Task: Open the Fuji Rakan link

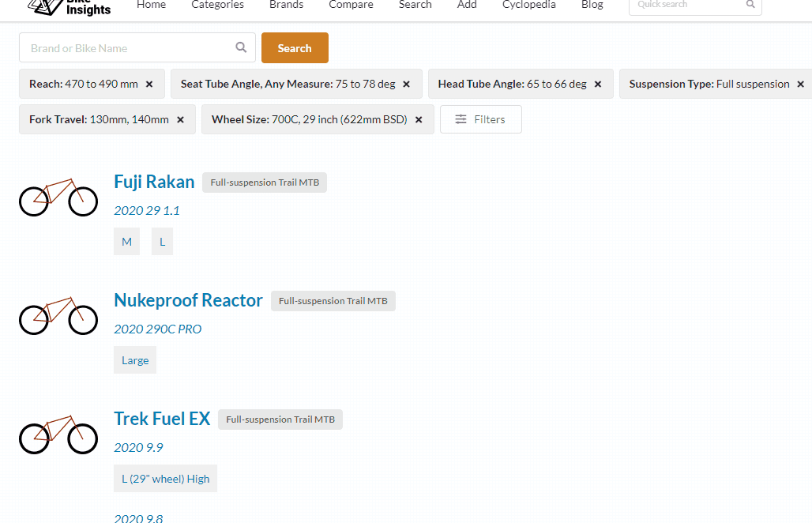Action: click(154, 182)
